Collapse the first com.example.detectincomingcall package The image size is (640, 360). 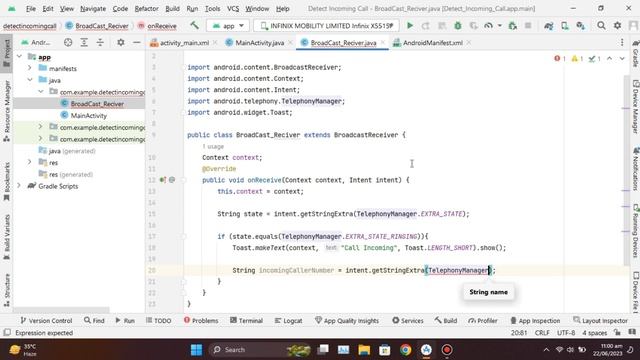[x=40, y=92]
